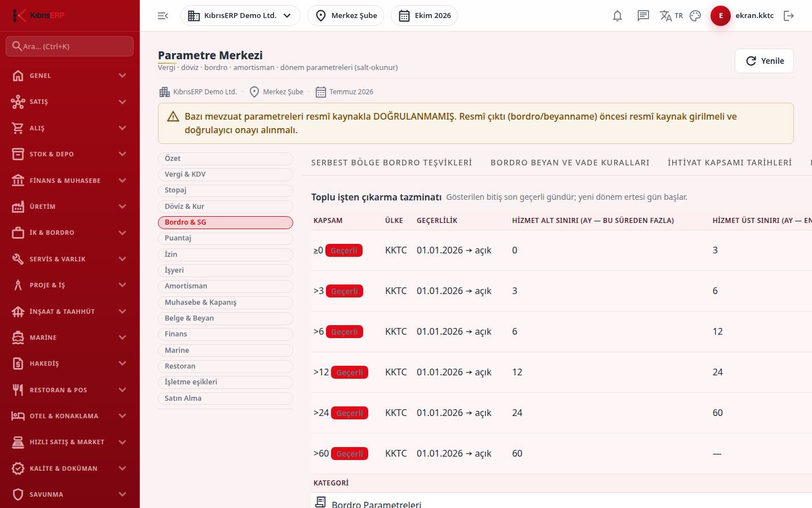Image resolution: width=812 pixels, height=508 pixels.
Task: Expand the Stok & Depo chevron
Action: tap(122, 154)
